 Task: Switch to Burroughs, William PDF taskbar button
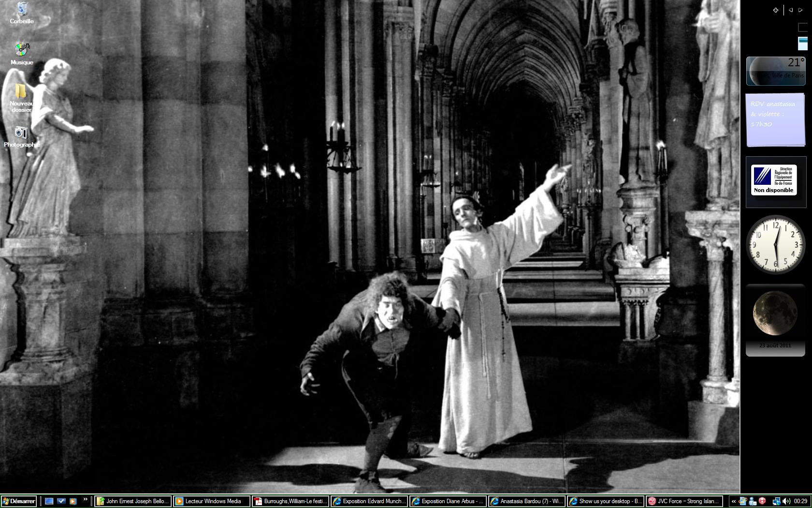pos(291,501)
